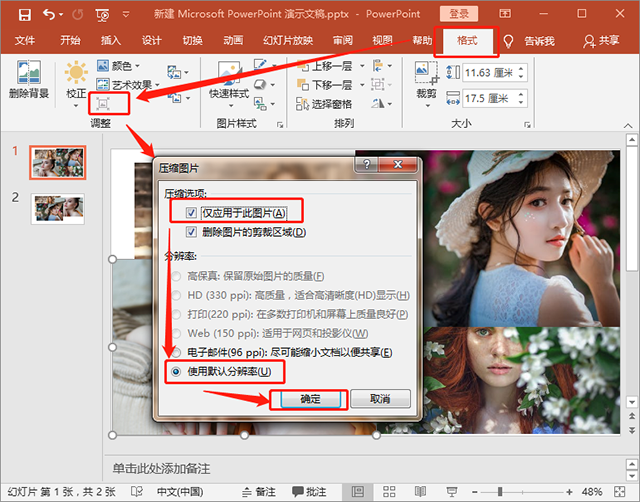The image size is (640, 502).
Task: Click zoom in plus button
Action: 569,492
